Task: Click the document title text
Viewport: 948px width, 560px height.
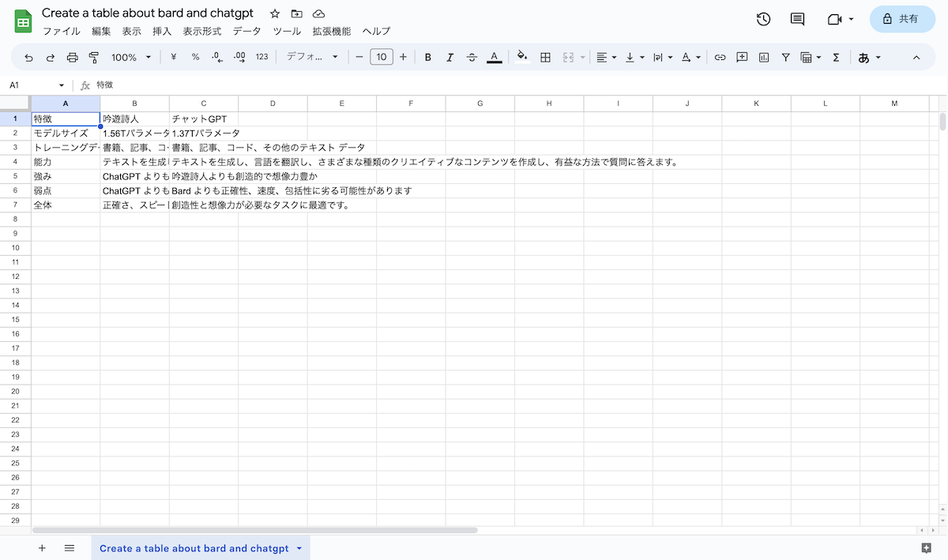Action: 148,13
